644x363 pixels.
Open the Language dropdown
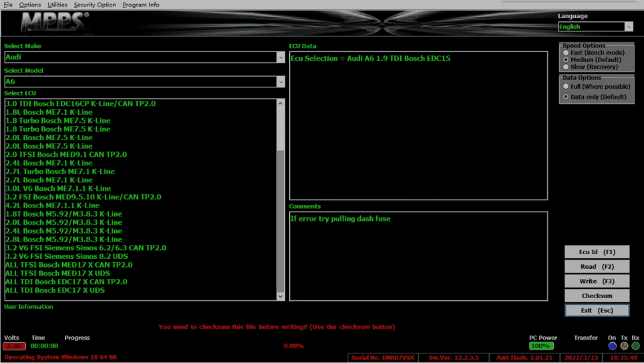[629, 27]
